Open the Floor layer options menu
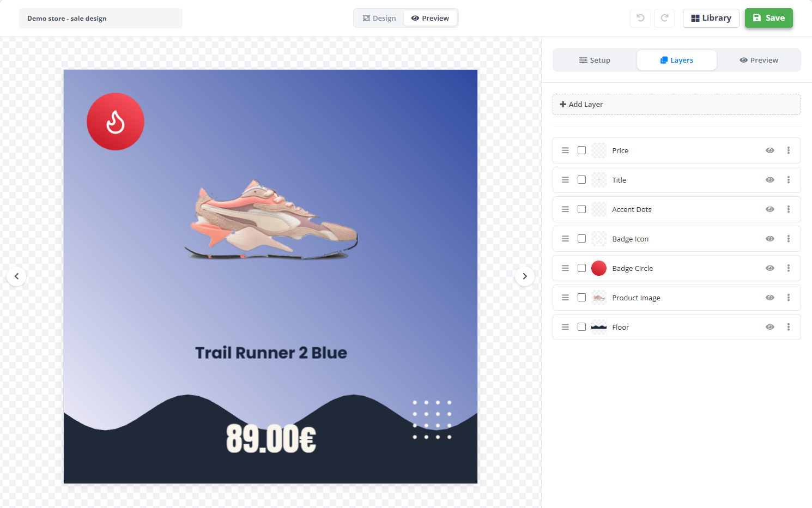 click(x=789, y=327)
